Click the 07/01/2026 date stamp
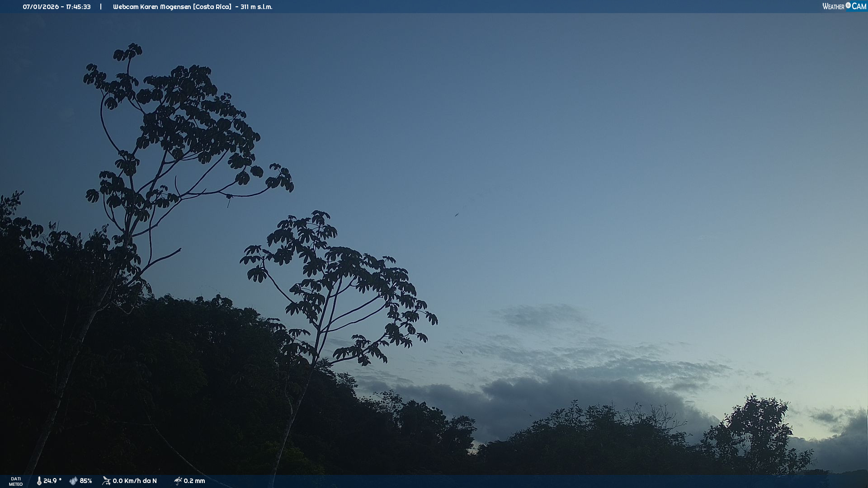The image size is (868, 488). (x=41, y=7)
